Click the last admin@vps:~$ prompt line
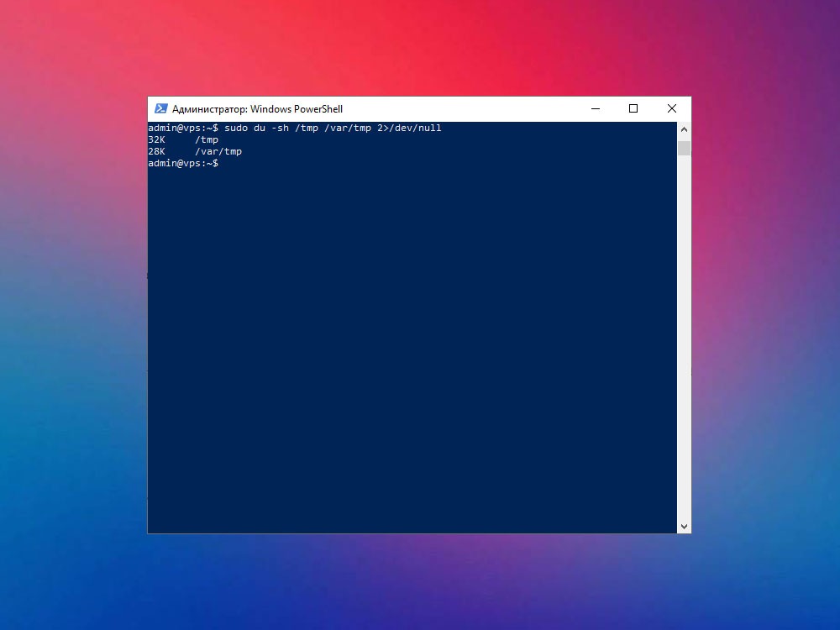Image resolution: width=840 pixels, height=630 pixels. pos(183,164)
